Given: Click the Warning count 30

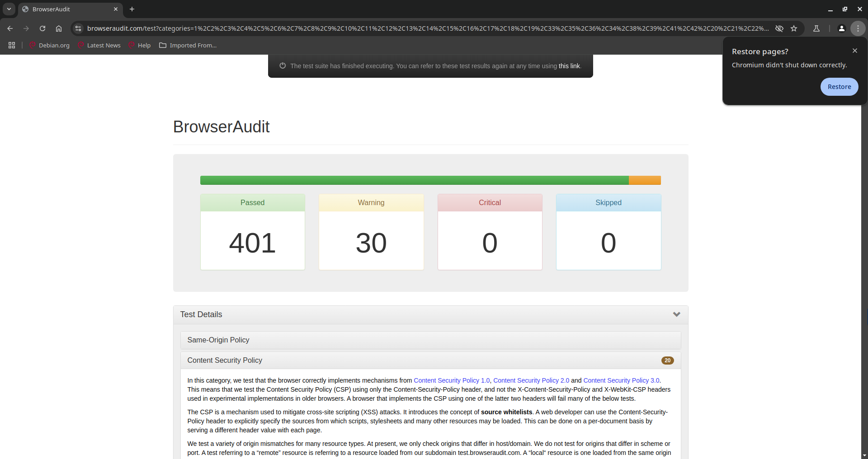Looking at the screenshot, I should click(x=371, y=243).
